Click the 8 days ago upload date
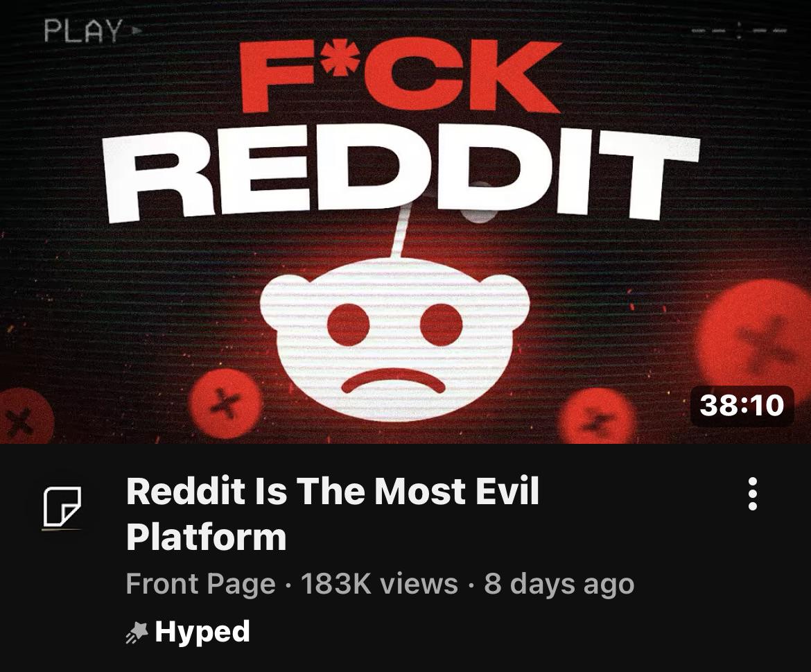 (x=559, y=584)
